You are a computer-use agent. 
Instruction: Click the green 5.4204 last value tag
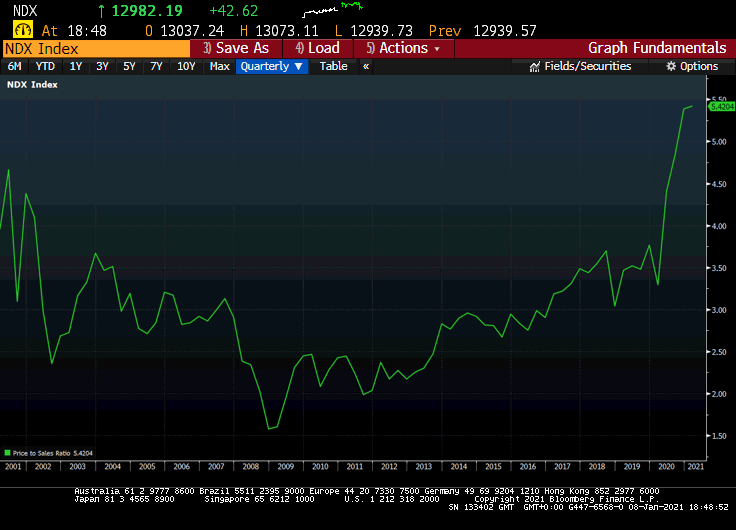(721, 107)
